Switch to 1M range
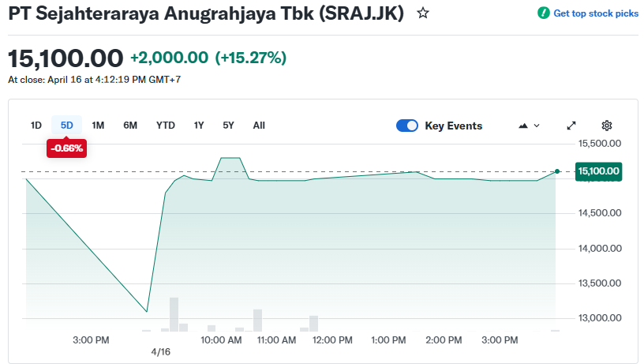This screenshot has height=364, width=644. (x=98, y=125)
